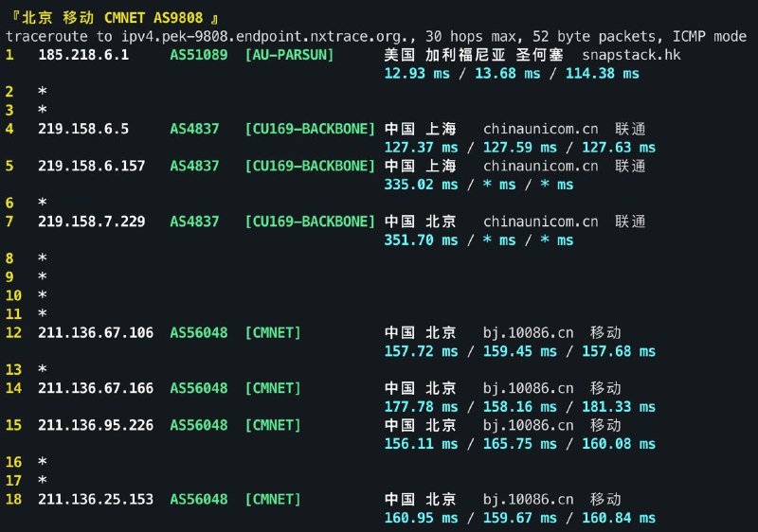The width and height of the screenshot is (758, 532).
Task: Click the AS51089 number on hop 1
Action: (x=198, y=55)
